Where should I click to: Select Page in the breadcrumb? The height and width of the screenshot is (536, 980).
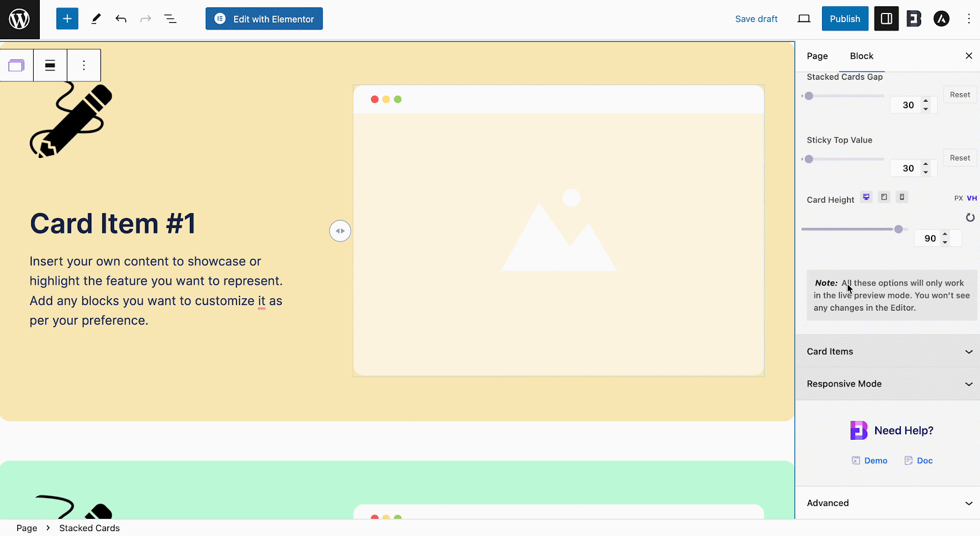27,528
